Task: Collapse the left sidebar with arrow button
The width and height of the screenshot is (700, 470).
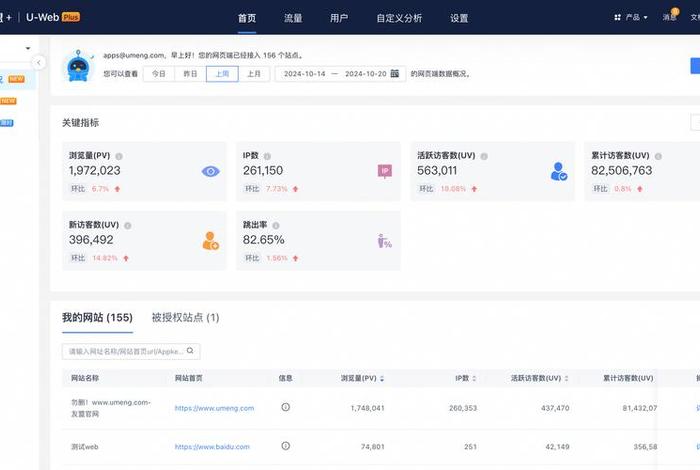Action: pos(39,62)
